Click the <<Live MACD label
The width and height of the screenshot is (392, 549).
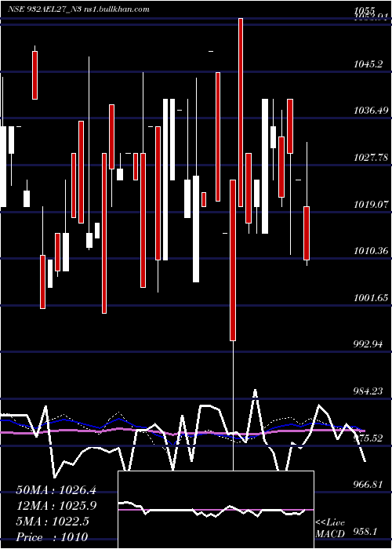coord(330,529)
